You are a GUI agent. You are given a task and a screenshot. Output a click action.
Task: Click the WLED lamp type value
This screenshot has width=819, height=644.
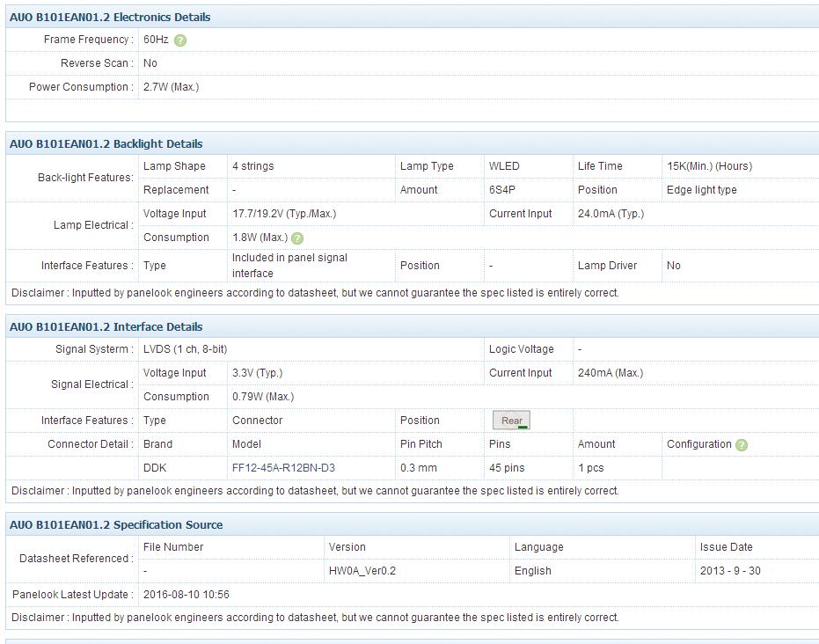(x=504, y=166)
